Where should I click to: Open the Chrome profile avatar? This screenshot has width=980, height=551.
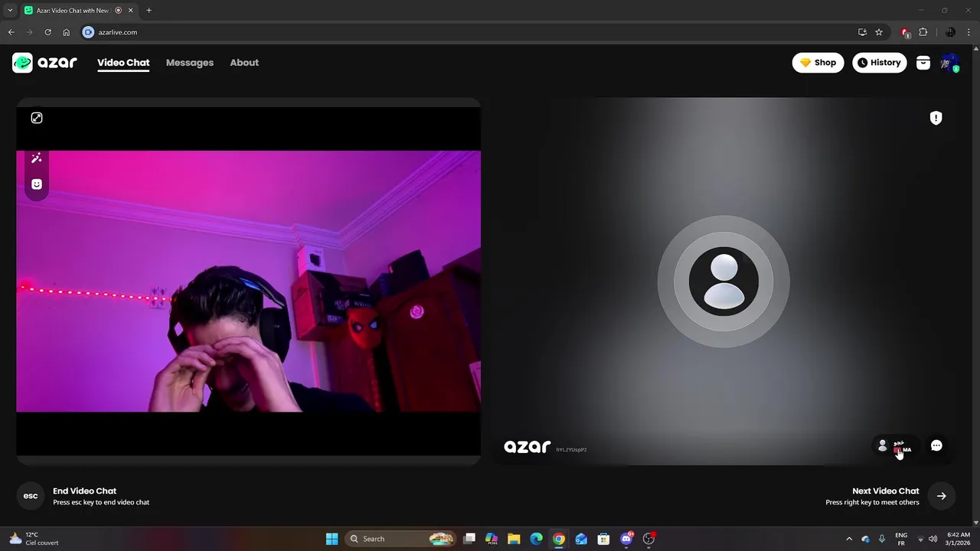click(950, 32)
